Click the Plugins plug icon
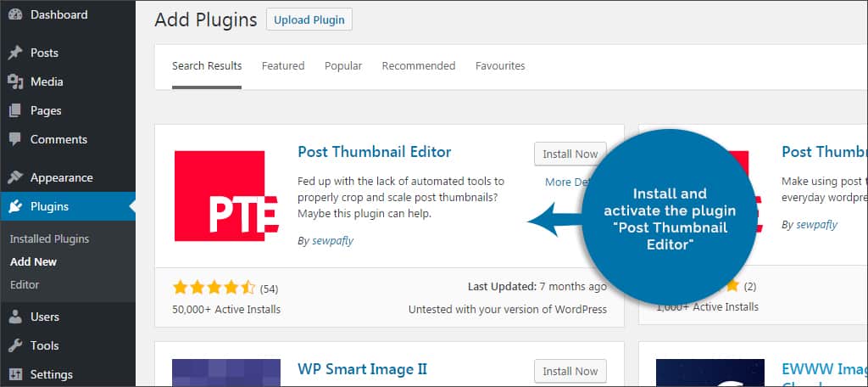 click(15, 206)
